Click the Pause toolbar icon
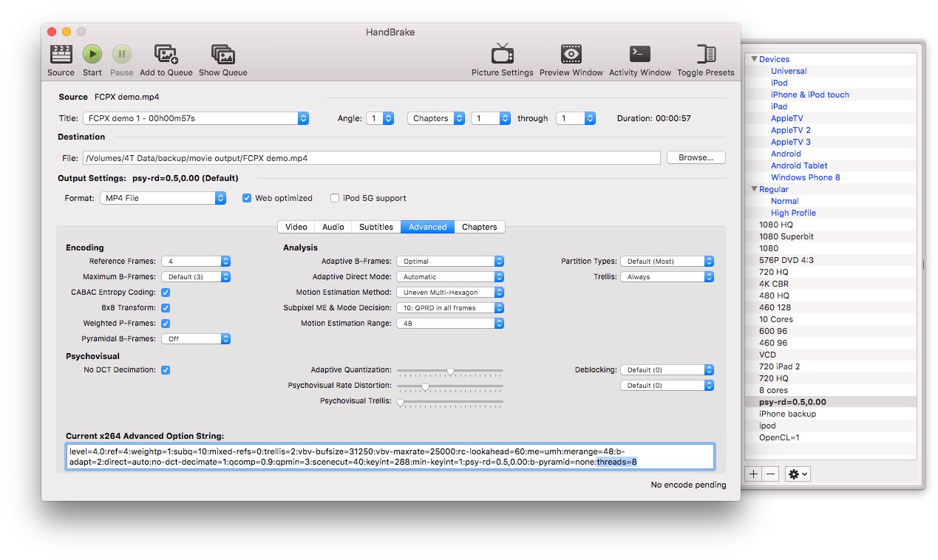The height and width of the screenshot is (560, 938). click(122, 55)
